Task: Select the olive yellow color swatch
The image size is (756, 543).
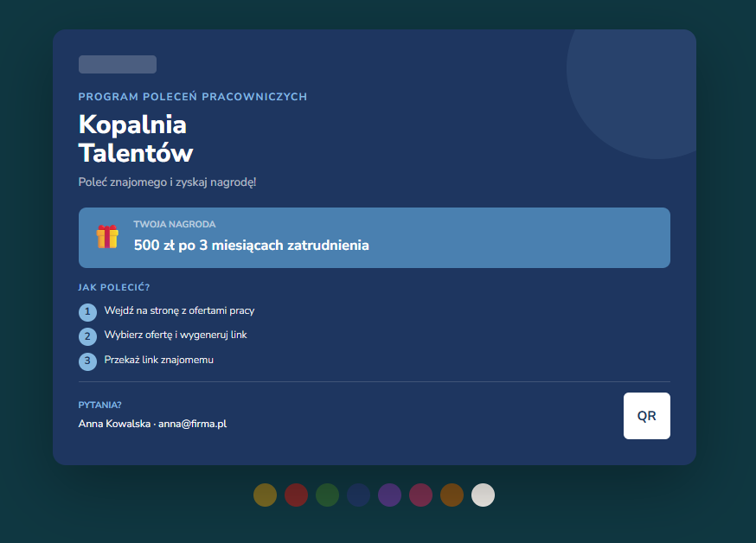Action: click(266, 495)
